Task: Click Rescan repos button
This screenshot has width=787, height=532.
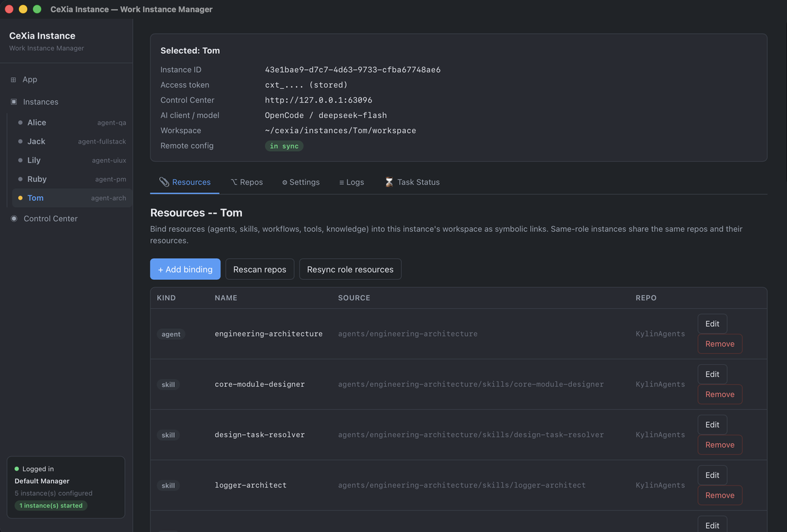Action: click(260, 270)
